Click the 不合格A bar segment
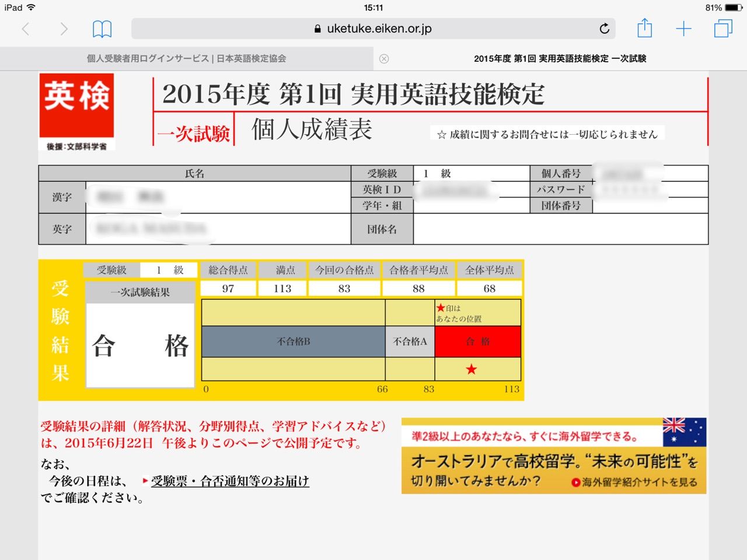This screenshot has height=560, width=747. point(410,342)
